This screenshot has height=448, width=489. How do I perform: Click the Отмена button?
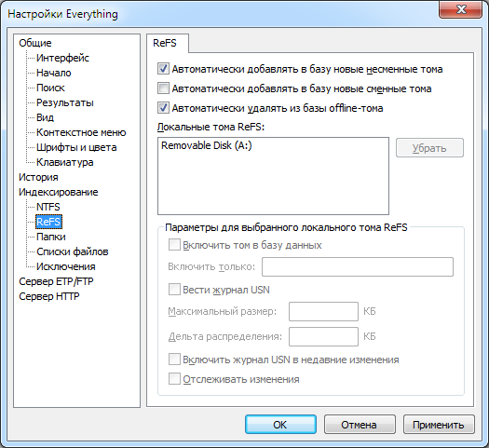(x=360, y=425)
